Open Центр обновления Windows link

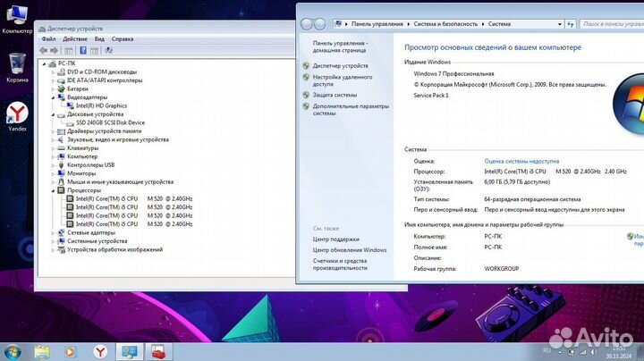tap(350, 250)
